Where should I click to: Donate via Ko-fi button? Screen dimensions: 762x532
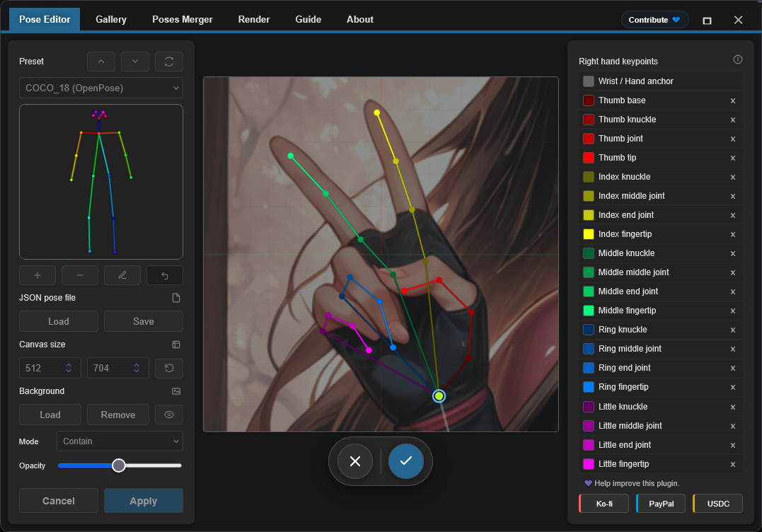coord(604,504)
